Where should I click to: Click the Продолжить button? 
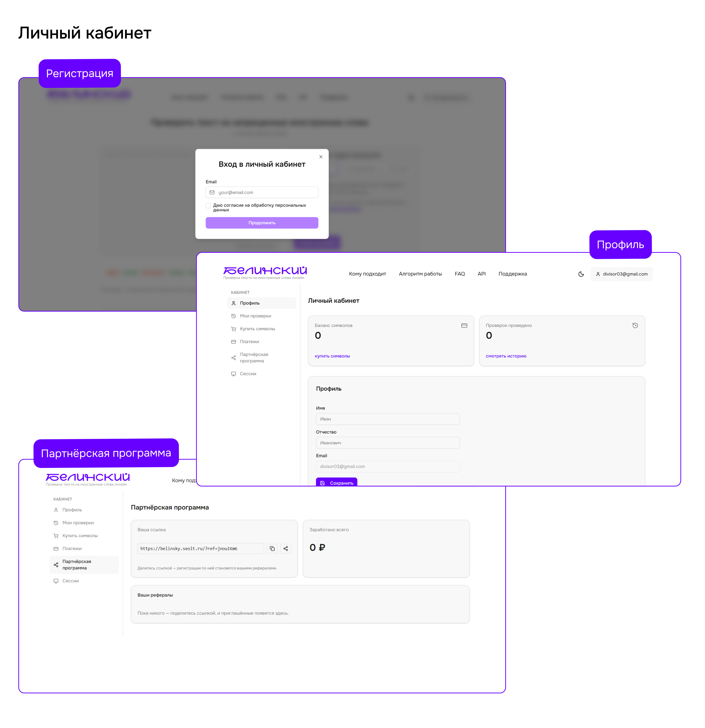tap(262, 223)
